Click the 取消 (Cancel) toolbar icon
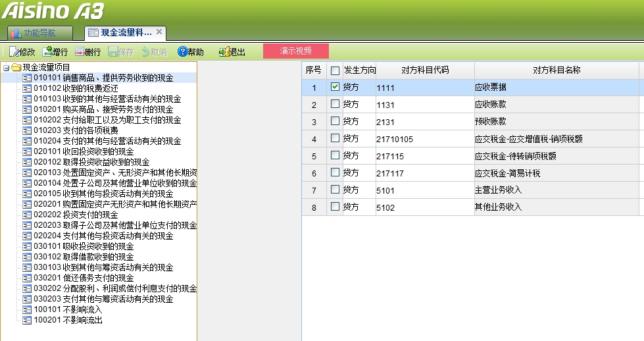The height and width of the screenshot is (341, 644). (154, 52)
